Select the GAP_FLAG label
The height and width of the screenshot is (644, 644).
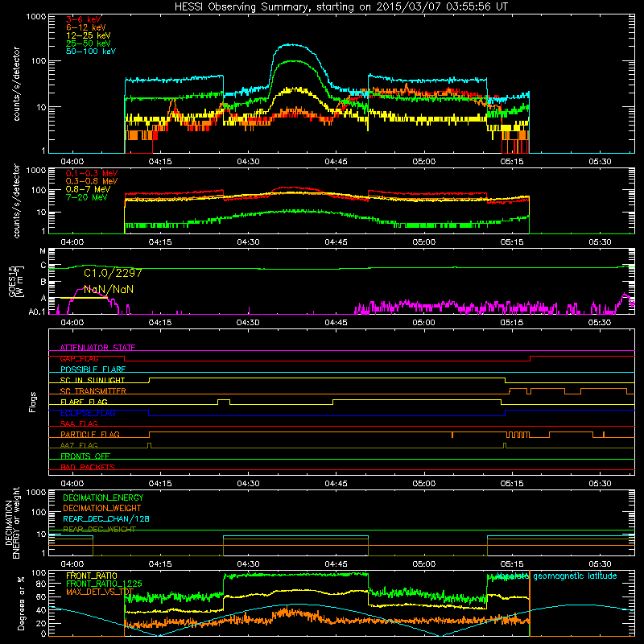[x=79, y=358]
